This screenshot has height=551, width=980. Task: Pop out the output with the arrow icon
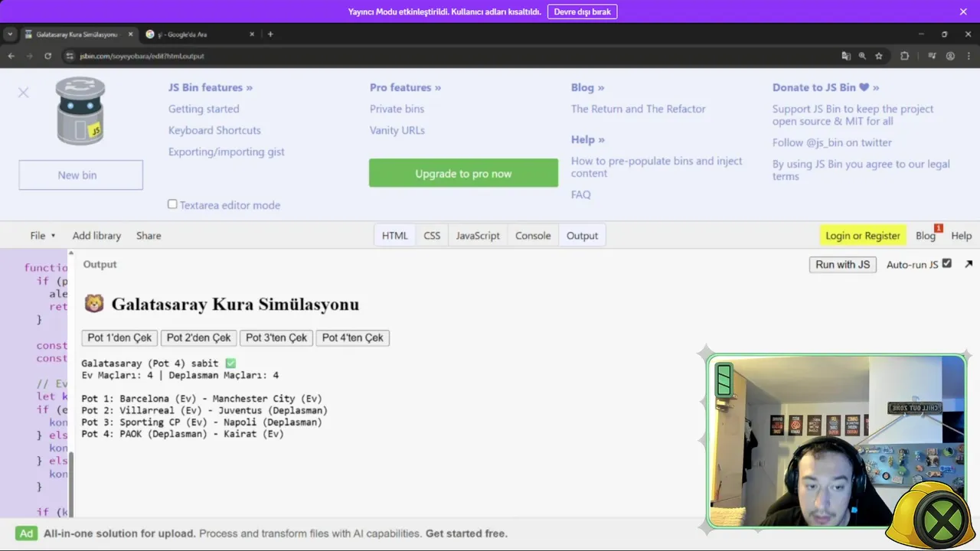pyautogui.click(x=969, y=264)
